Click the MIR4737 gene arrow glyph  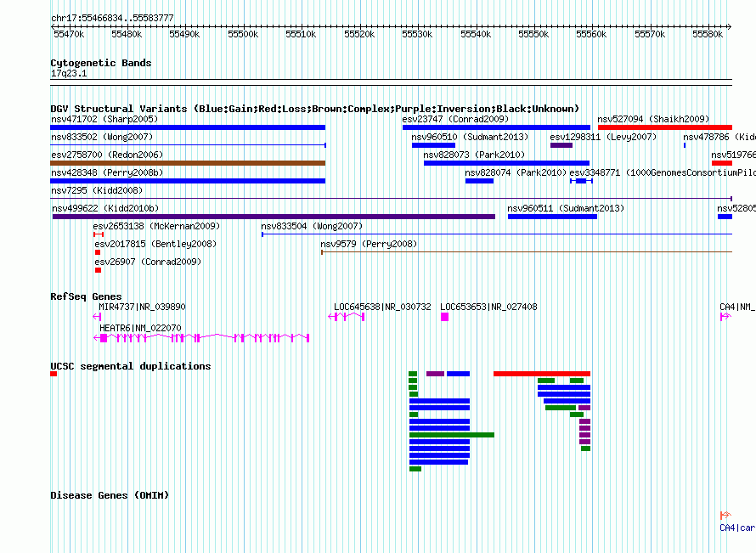tap(97, 317)
